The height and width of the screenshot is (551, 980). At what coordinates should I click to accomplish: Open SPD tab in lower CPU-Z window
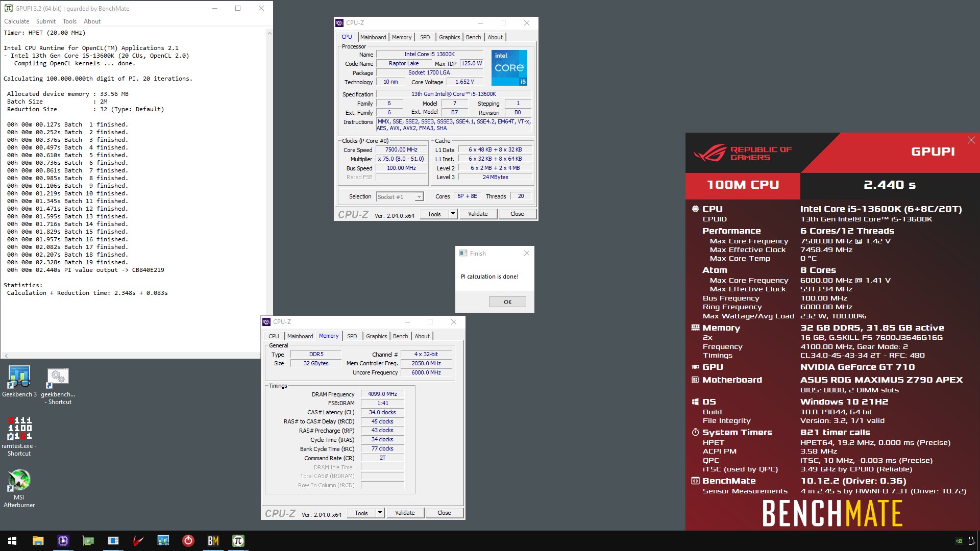(352, 336)
